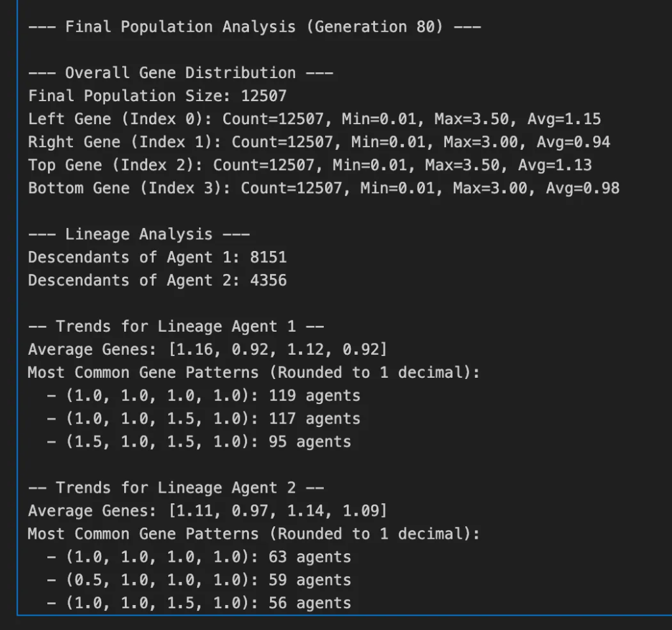Click the Top Gene (Index 2) line
672x630 pixels.
tap(309, 165)
